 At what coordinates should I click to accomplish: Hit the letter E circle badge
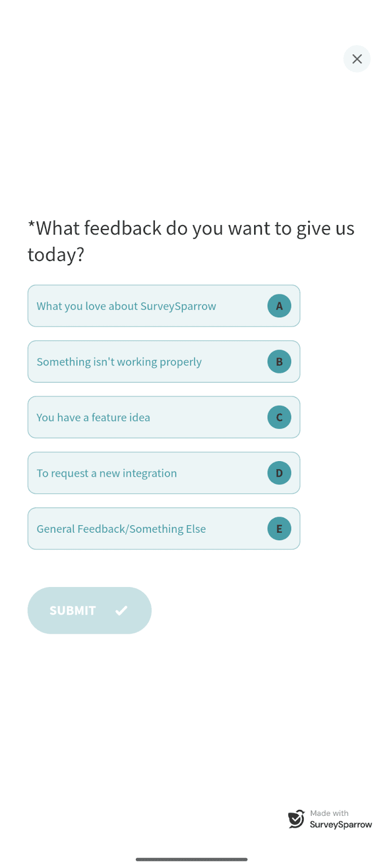279,529
